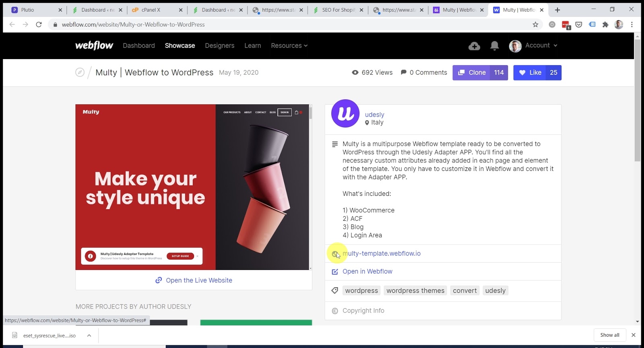This screenshot has width=644, height=348.
Task: Select the wordpress themes tag
Action: pyautogui.click(x=415, y=290)
